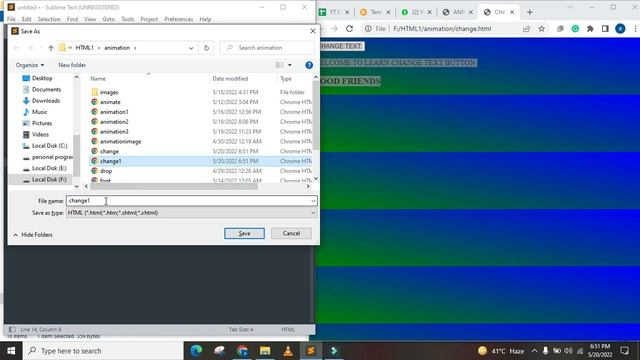Reload the page in Chrome
Viewport: 640px width, 360px height.
pos(349,29)
